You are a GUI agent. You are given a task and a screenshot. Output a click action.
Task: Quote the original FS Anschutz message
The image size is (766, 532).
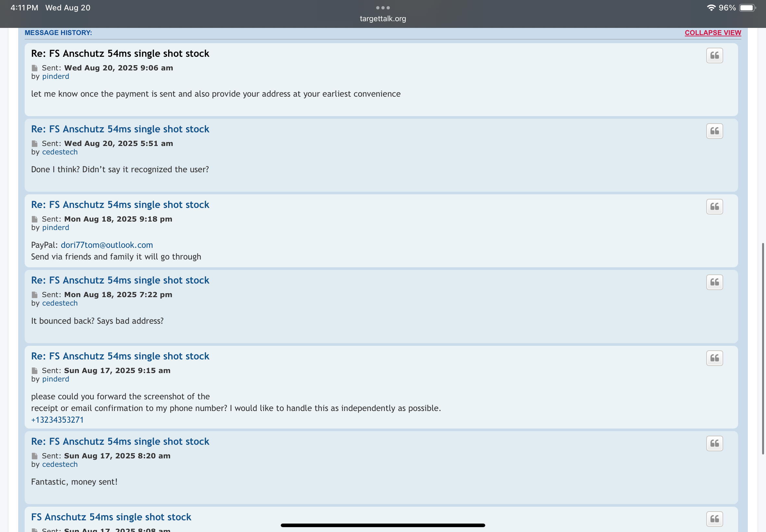click(x=714, y=519)
